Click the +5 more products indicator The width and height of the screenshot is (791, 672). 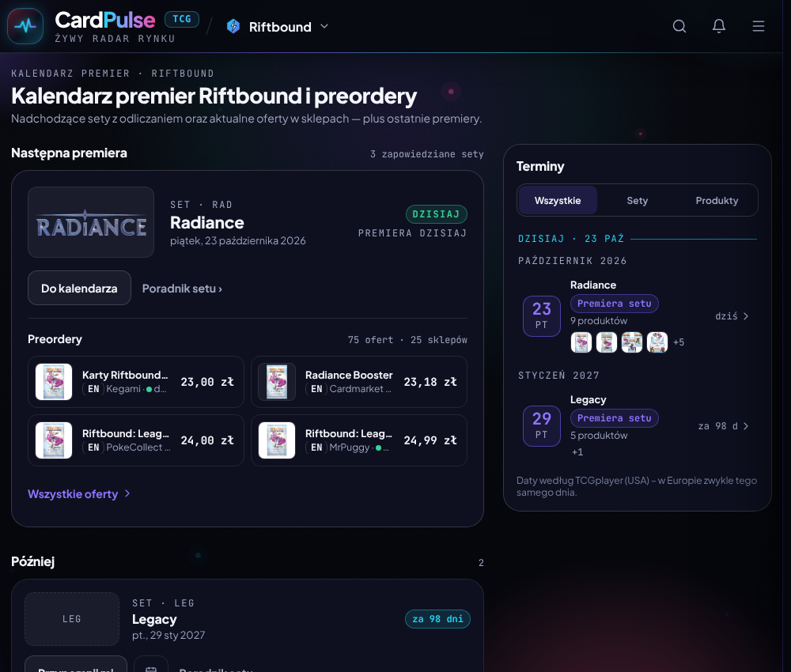click(679, 342)
